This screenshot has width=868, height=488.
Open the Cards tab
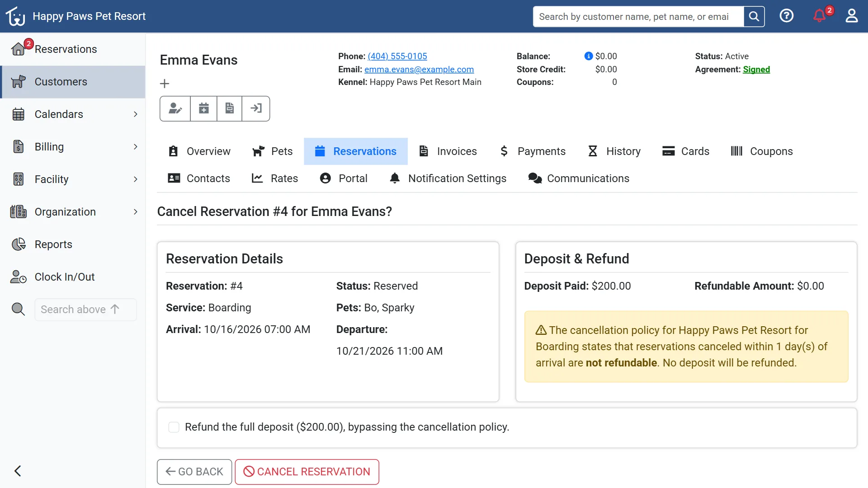coord(686,151)
